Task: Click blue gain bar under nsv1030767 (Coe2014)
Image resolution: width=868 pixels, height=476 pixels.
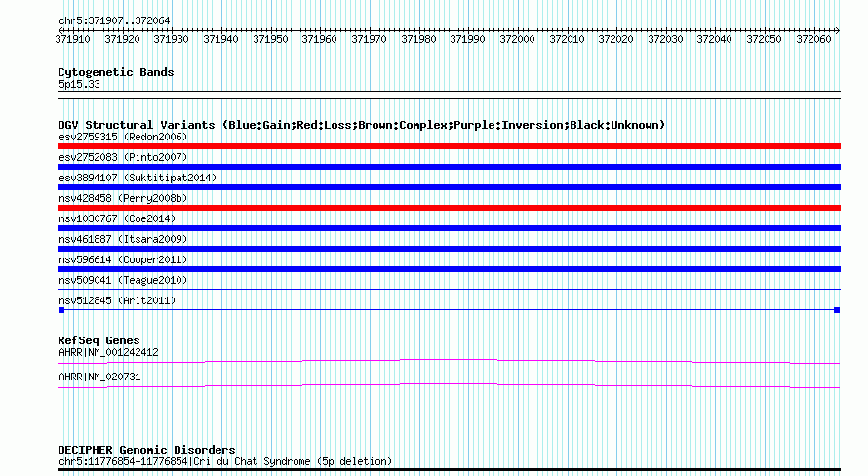Action: (449, 228)
